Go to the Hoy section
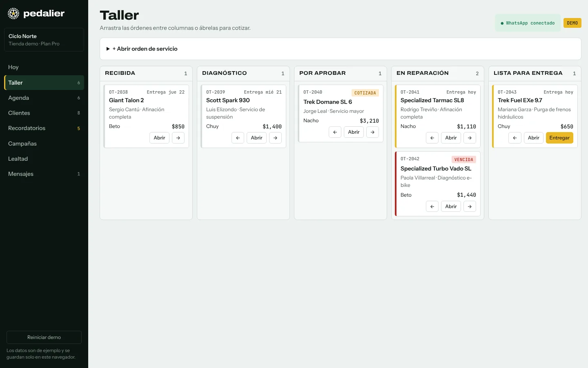The height and width of the screenshot is (368, 588). point(44,67)
